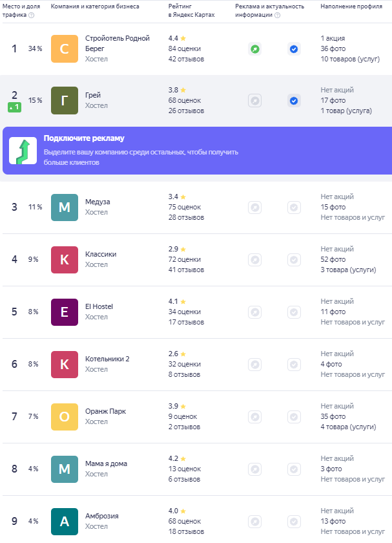Click the purple E avatar for El Hostel

(x=65, y=312)
